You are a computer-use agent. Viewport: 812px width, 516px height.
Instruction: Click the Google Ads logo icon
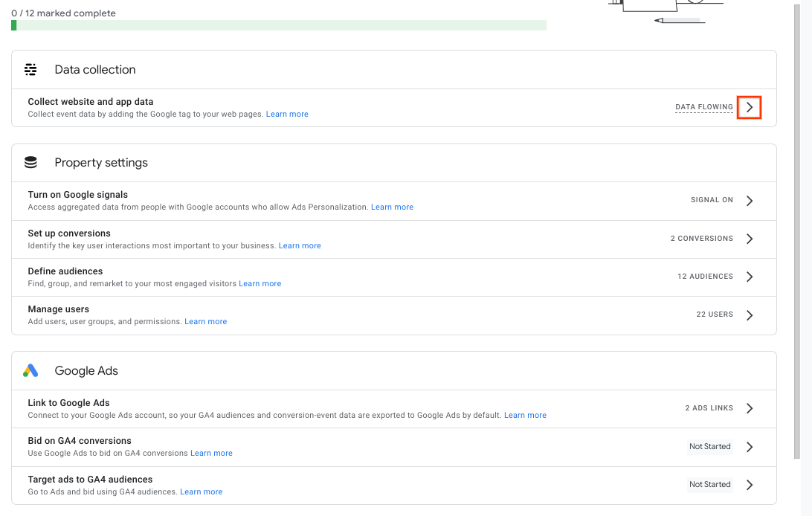coord(30,371)
